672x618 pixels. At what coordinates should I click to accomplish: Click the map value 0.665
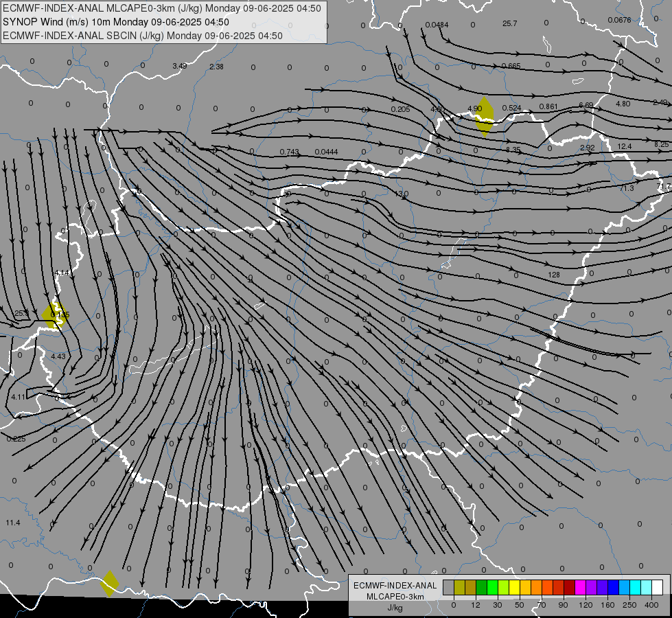(x=511, y=66)
